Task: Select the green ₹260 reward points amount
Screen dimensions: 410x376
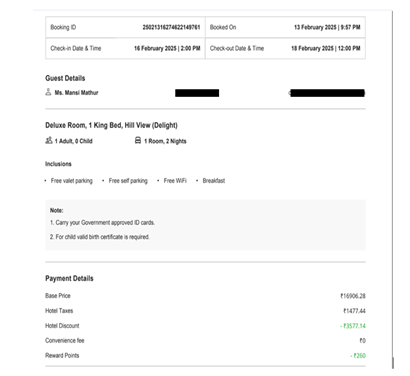Action: pyautogui.click(x=358, y=356)
